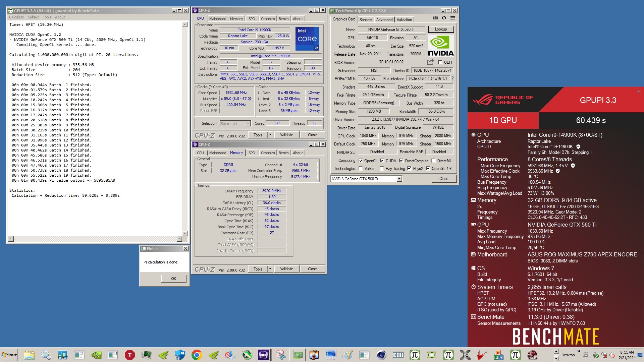Click the muted volume tray icon

[x=612, y=355]
